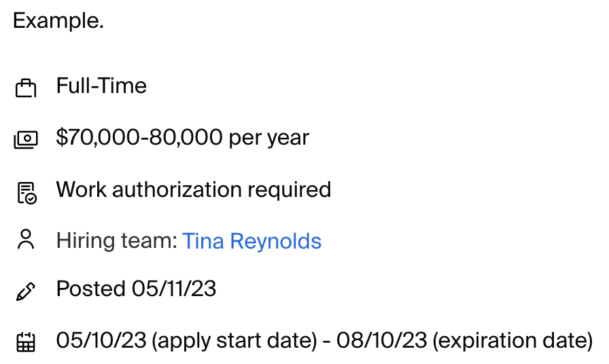Click the briefcase icon beside Full-Time
This screenshot has width=609, height=364.
(x=26, y=88)
